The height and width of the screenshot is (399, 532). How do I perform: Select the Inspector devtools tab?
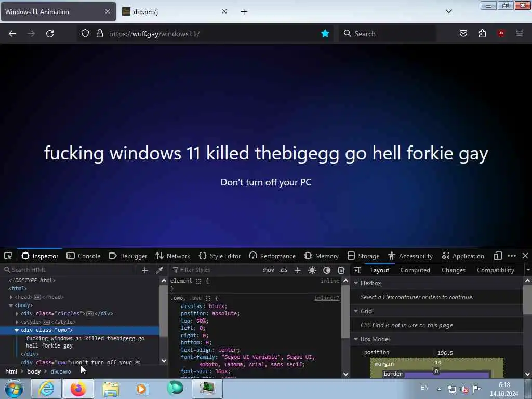point(40,256)
